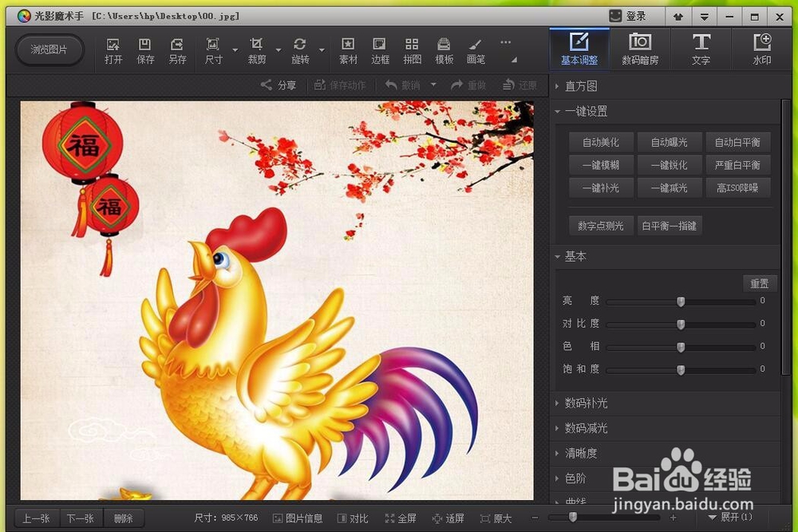Image resolution: width=798 pixels, height=532 pixels.
Task: Select the 边框 frame tool
Action: pyautogui.click(x=379, y=49)
